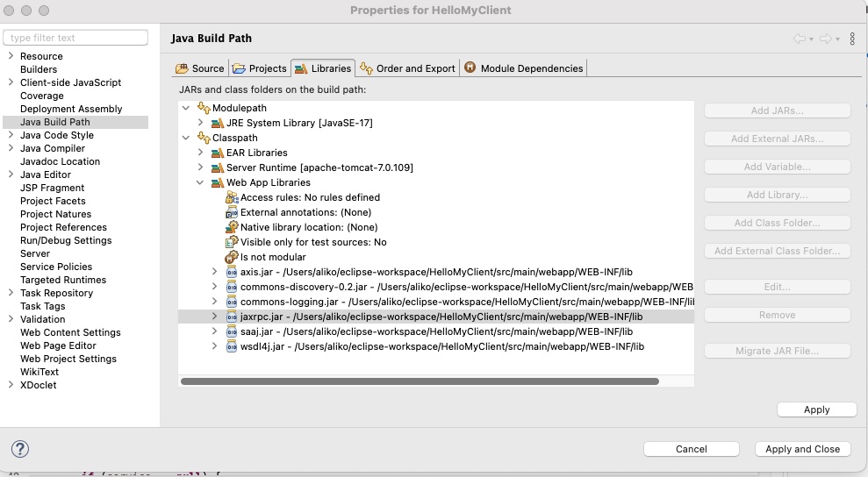Expand the axis.jar entry
868x477 pixels.
tap(214, 272)
